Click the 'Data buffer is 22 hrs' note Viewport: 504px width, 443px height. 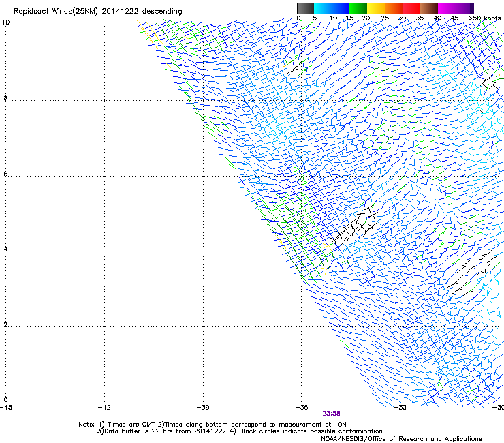click(240, 431)
